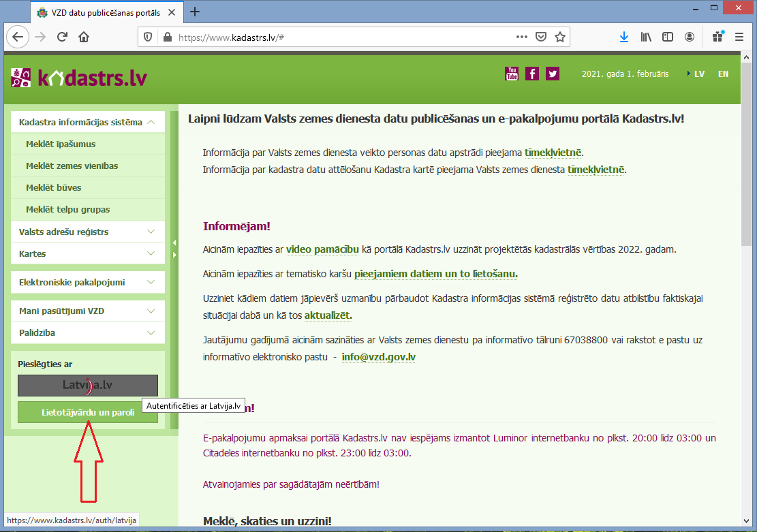Click the Firefox home button
The height and width of the screenshot is (532, 757).
click(x=84, y=37)
